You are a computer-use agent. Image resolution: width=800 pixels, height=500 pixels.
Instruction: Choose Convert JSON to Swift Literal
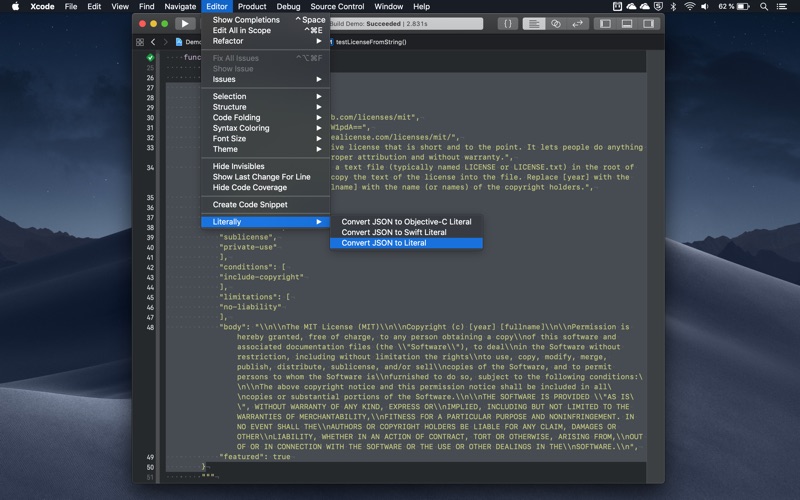(x=406, y=232)
